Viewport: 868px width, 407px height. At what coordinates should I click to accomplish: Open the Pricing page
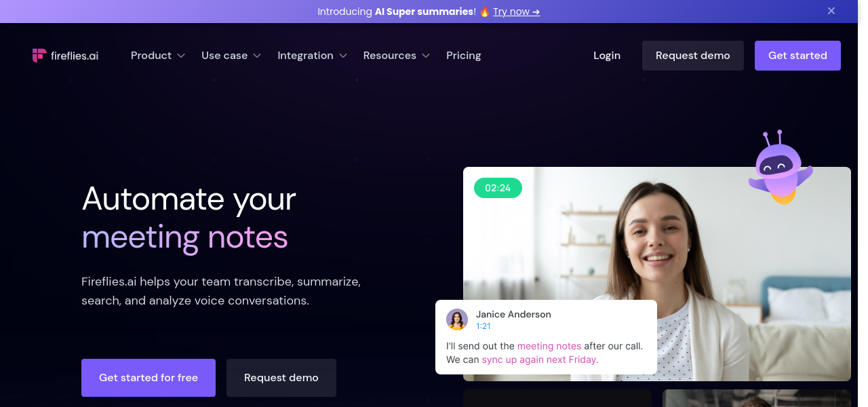pos(464,56)
